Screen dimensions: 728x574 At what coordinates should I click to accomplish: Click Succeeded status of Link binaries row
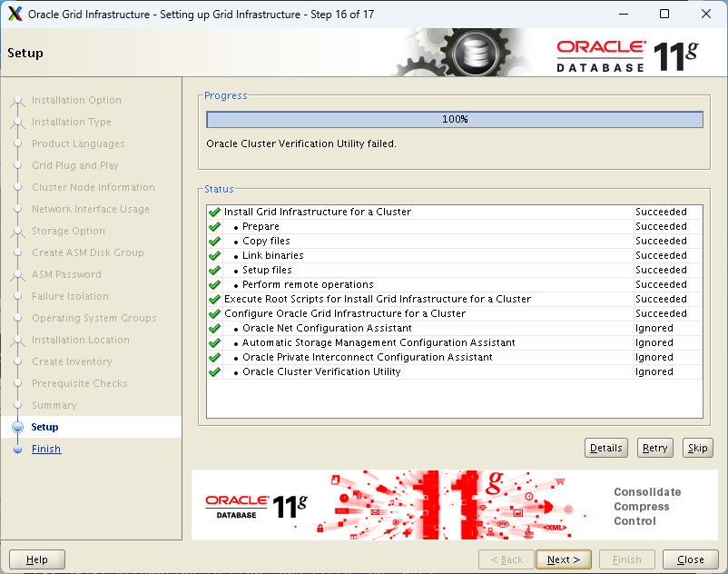(661, 255)
